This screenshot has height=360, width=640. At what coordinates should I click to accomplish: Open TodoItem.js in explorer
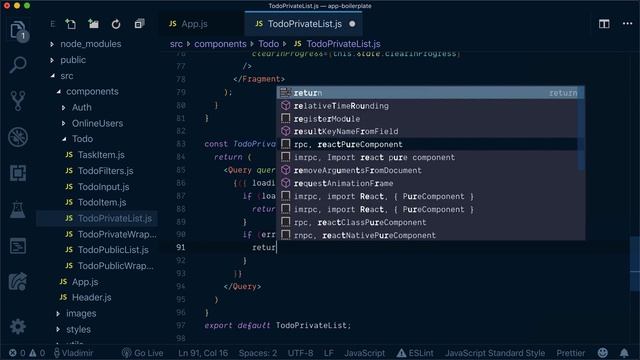point(102,202)
